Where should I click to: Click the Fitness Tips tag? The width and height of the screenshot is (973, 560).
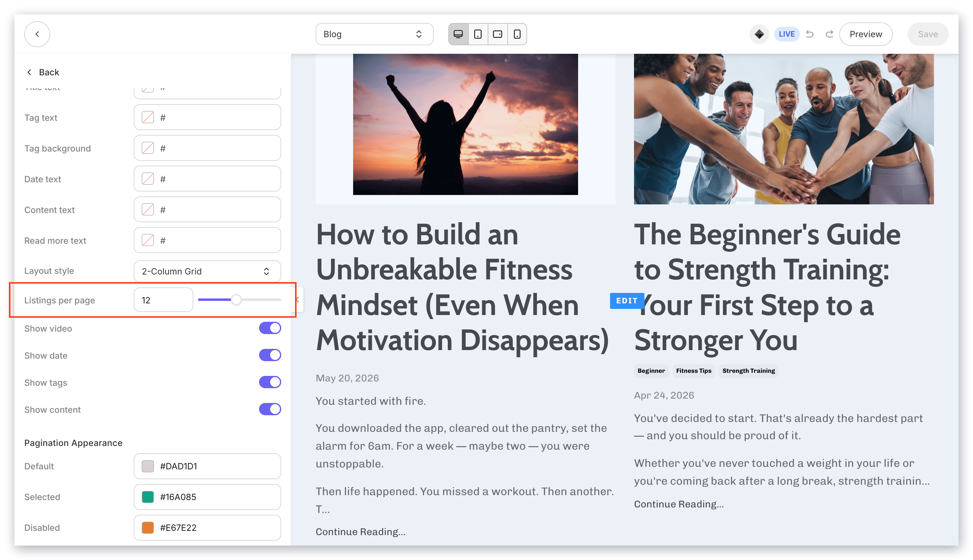click(x=693, y=371)
